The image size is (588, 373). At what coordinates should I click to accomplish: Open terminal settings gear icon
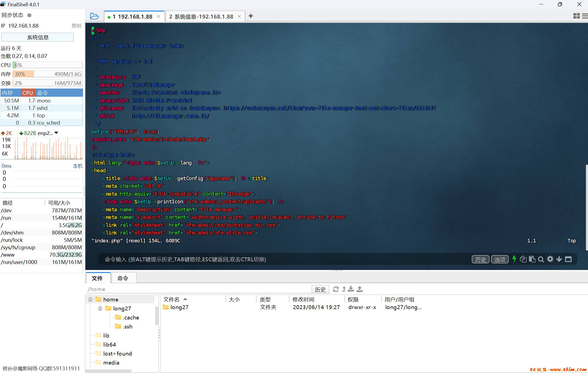pos(550,259)
